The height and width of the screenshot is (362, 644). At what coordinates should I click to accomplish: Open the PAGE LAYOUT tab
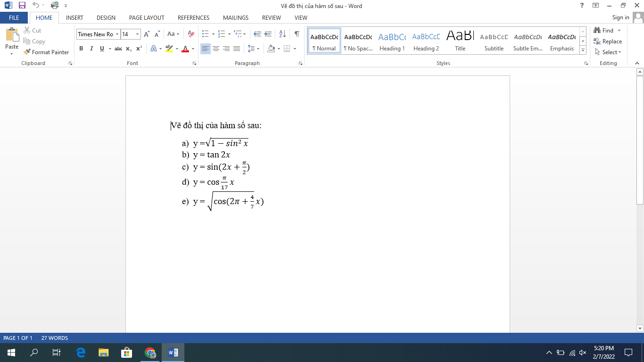pyautogui.click(x=147, y=18)
